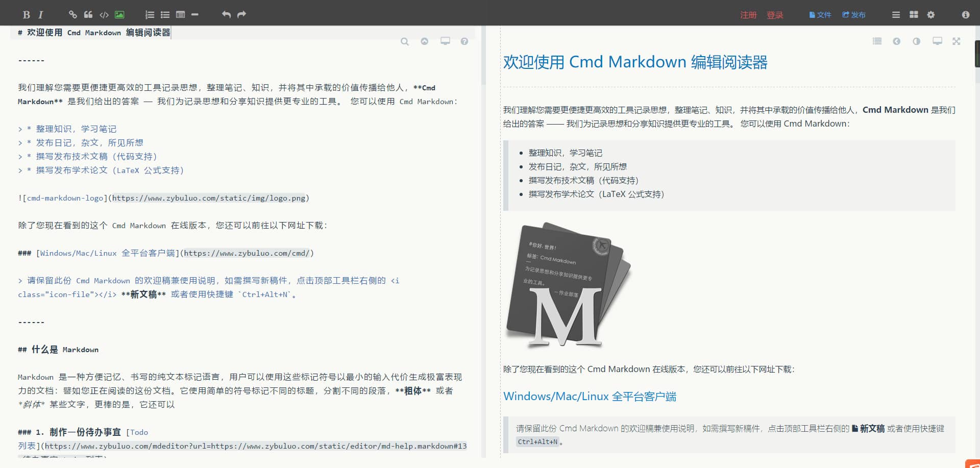Insert a code block
The height and width of the screenshot is (468, 980).
(x=104, y=14)
